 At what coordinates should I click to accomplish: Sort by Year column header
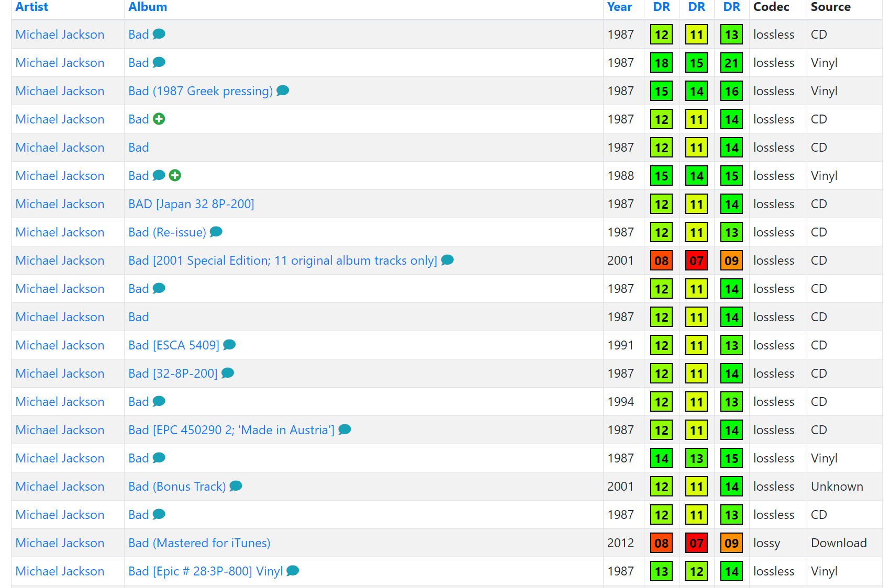tap(620, 7)
